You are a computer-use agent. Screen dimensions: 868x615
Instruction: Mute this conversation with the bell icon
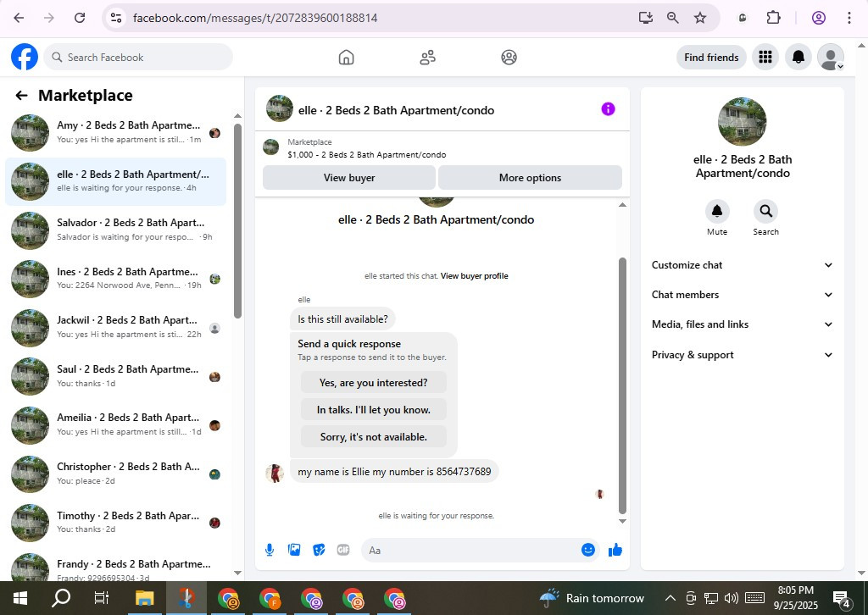pyautogui.click(x=717, y=211)
